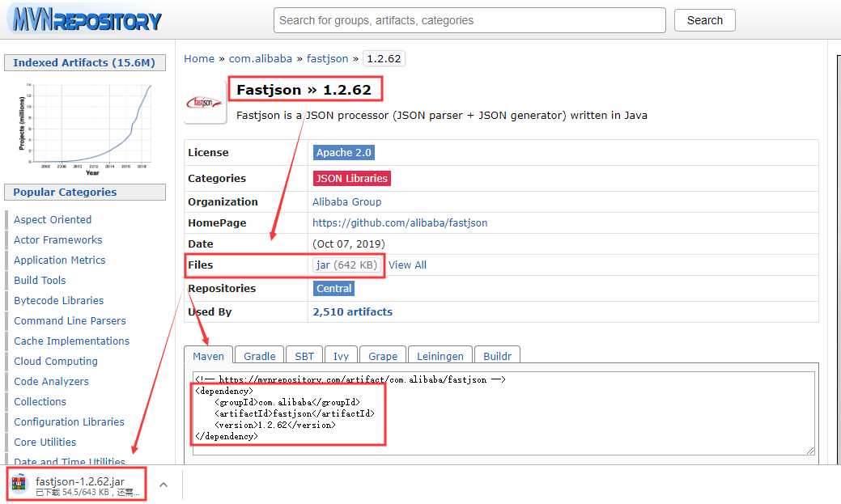
Task: Open Code Analyzers category
Action: [x=51, y=381]
